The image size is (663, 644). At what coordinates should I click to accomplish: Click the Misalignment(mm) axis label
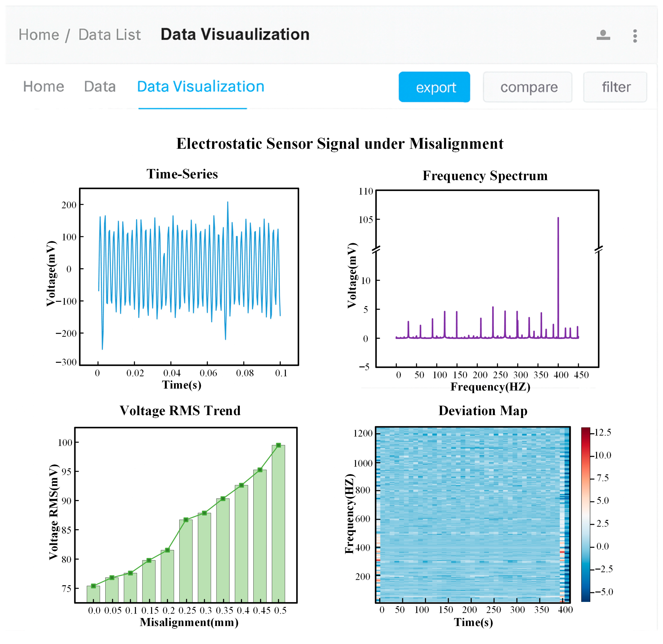(x=189, y=622)
